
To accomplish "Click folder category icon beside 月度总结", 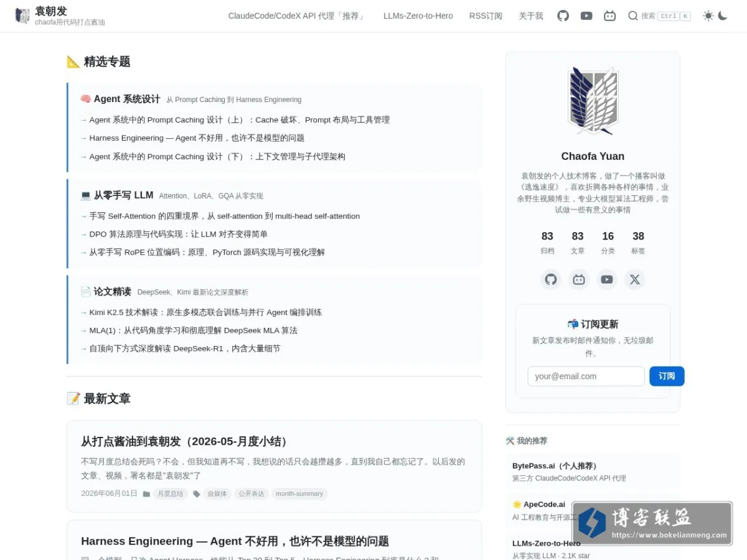I will coord(146,494).
